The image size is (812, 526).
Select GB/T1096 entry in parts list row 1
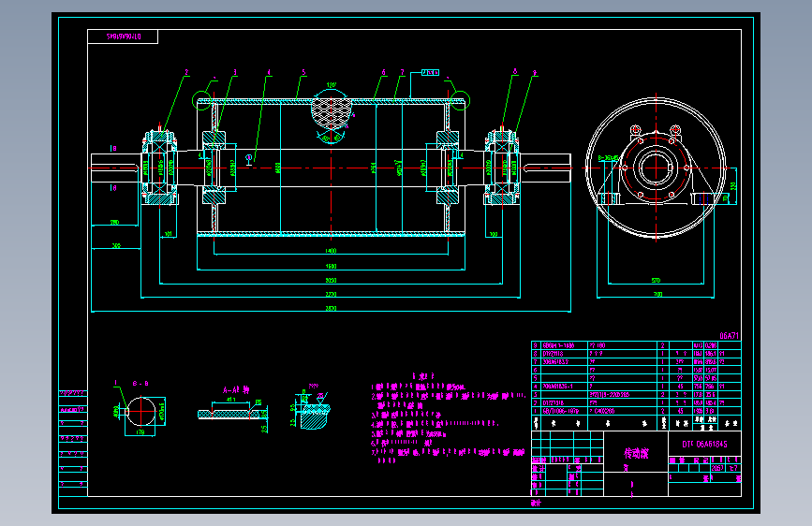(x=561, y=411)
